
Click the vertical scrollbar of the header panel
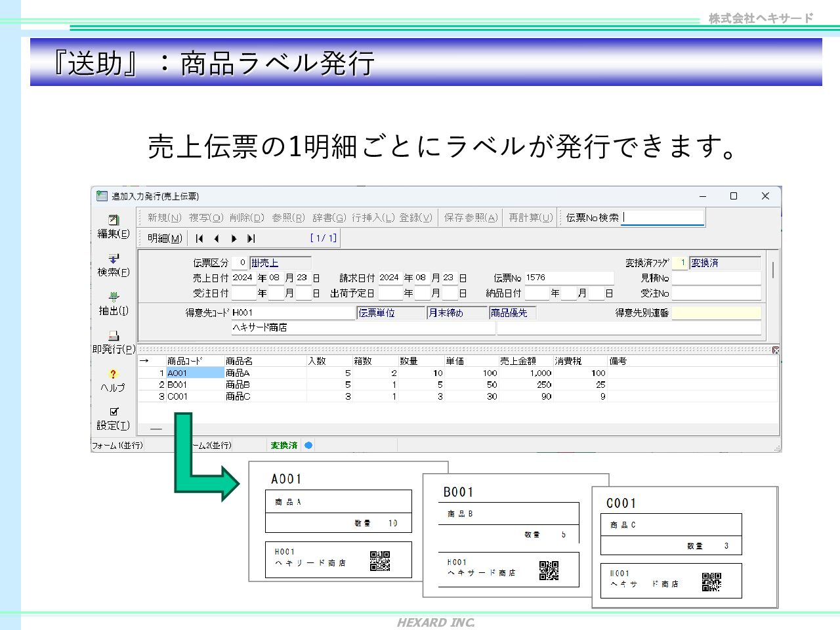point(774,270)
